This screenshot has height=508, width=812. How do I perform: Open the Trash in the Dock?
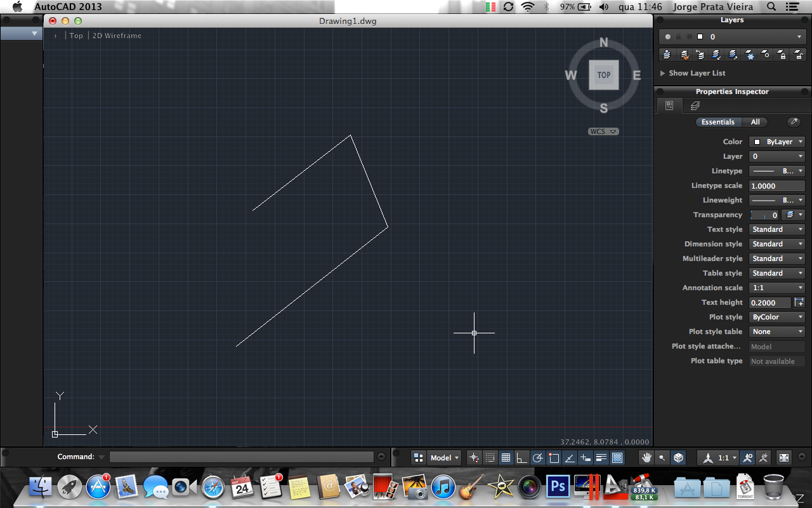tap(773, 487)
